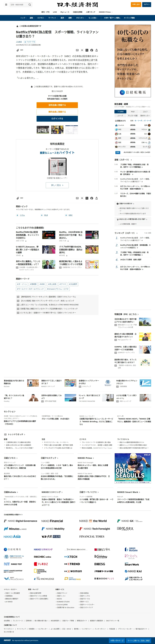Click the 広島 Carp team logo

tap(116, 134)
